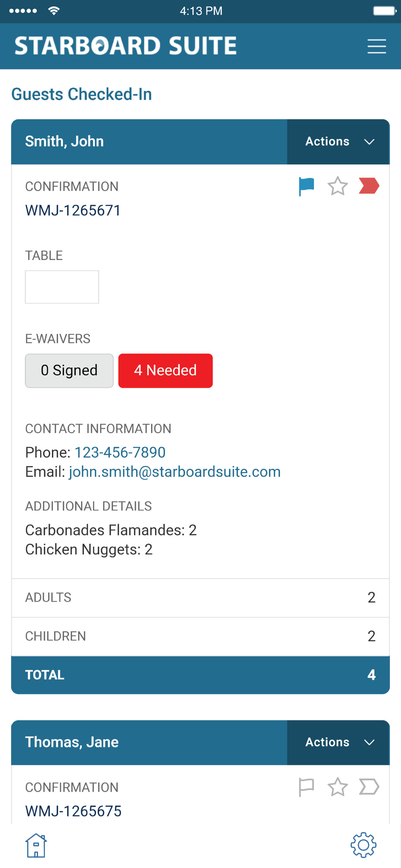Select the Thomas, Jane card header
This screenshot has width=401, height=868.
pyautogui.click(x=149, y=742)
